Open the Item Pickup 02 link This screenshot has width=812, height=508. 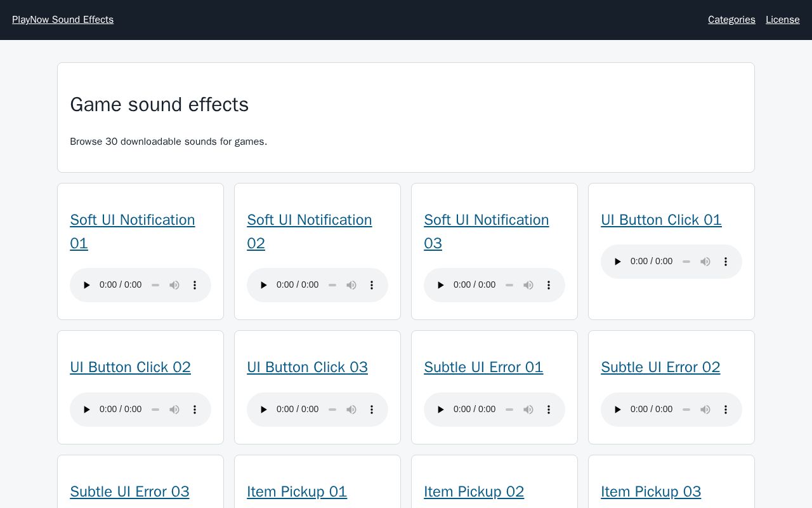click(x=474, y=491)
